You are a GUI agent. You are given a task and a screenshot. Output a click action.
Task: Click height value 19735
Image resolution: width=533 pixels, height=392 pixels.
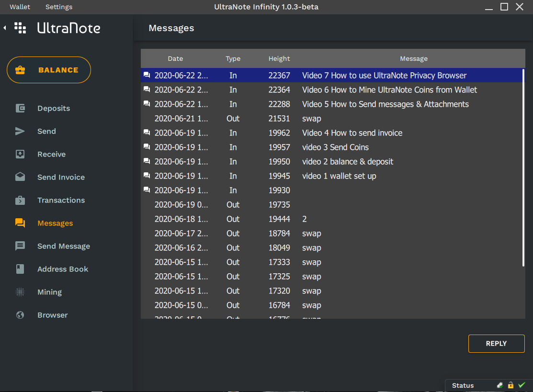click(x=279, y=204)
